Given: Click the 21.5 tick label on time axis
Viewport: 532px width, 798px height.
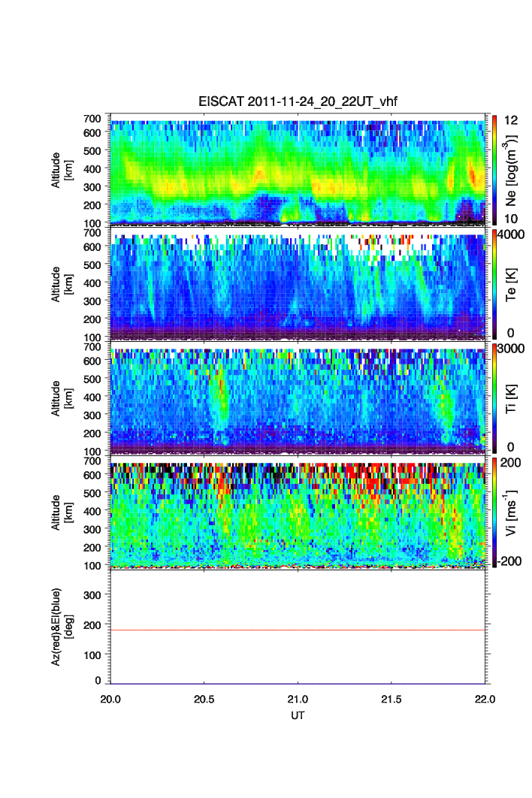Looking at the screenshot, I should coord(391,700).
